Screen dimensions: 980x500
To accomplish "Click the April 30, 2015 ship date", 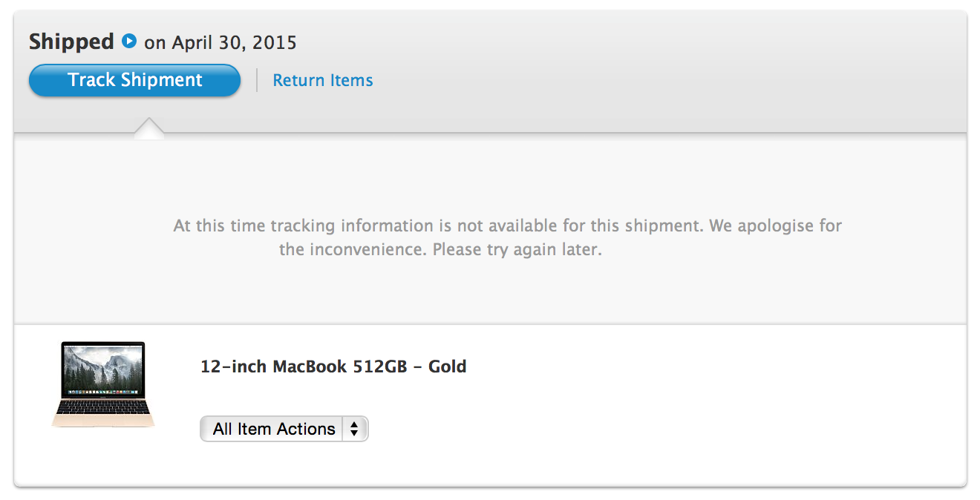I will 234,42.
